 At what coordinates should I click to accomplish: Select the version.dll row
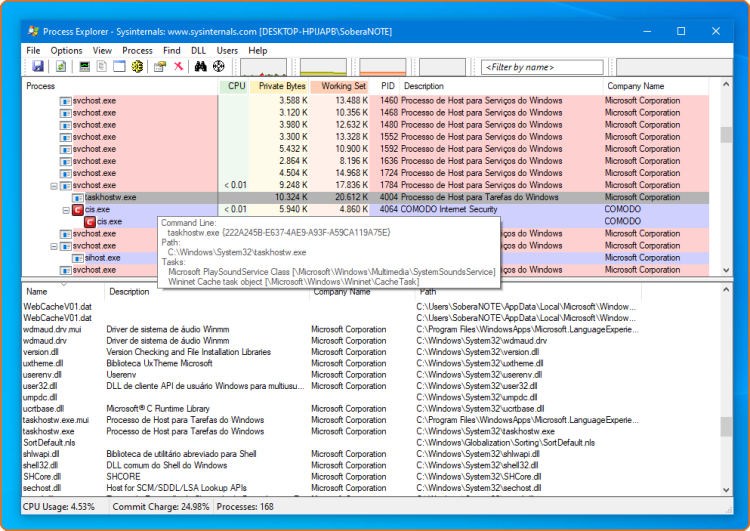point(331,352)
